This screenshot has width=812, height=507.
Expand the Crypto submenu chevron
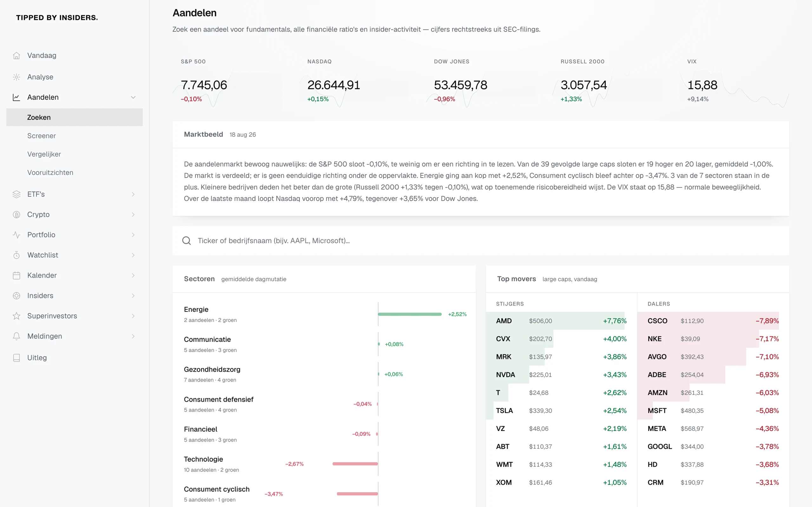pos(133,215)
